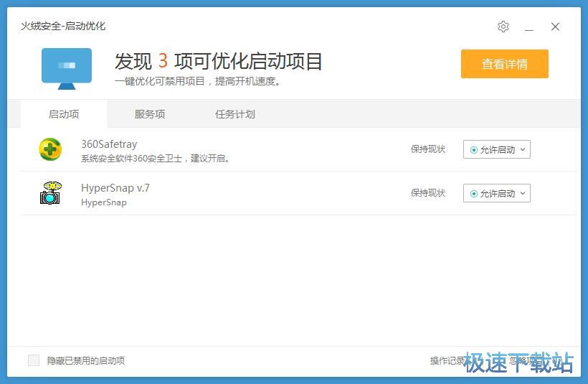The width and height of the screenshot is (588, 384).
Task: Click the 360Safetray green shield icon
Action: pos(50,149)
